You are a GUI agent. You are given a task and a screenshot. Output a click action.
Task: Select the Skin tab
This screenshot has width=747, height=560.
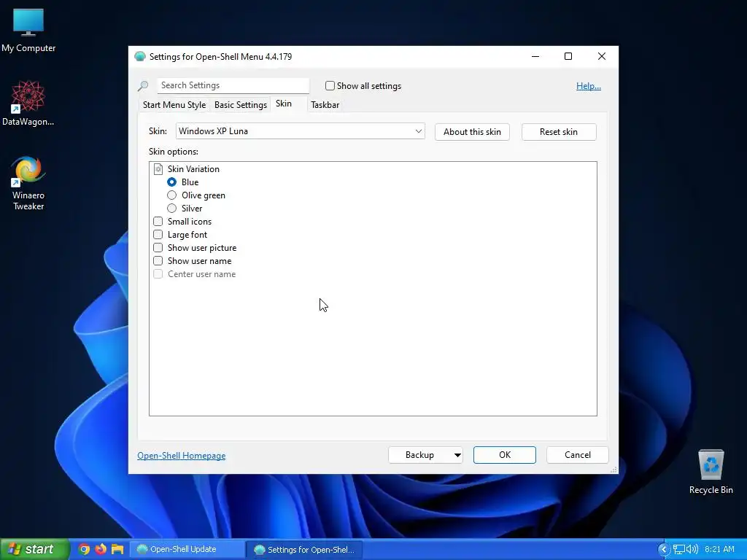[284, 104]
